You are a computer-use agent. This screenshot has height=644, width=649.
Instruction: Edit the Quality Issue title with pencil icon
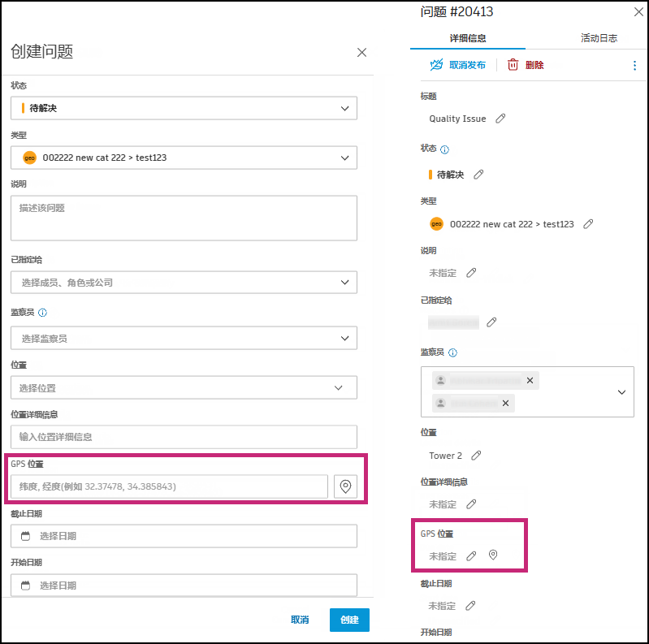[500, 119]
